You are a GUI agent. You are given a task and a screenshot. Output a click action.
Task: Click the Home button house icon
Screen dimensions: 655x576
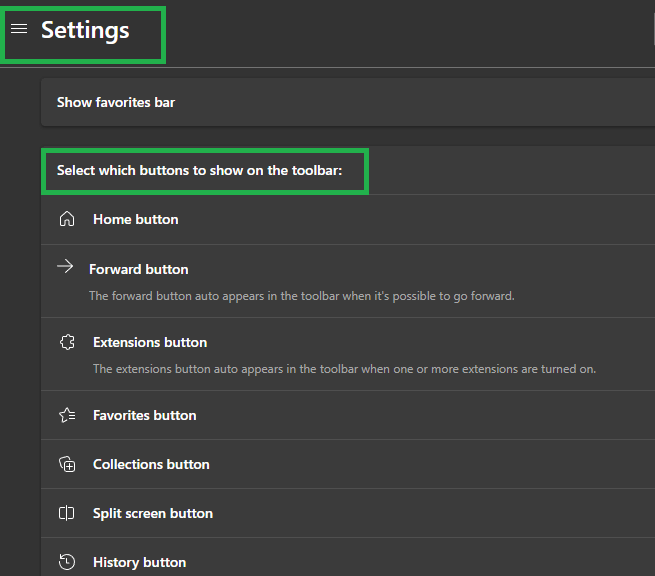pyautogui.click(x=67, y=219)
